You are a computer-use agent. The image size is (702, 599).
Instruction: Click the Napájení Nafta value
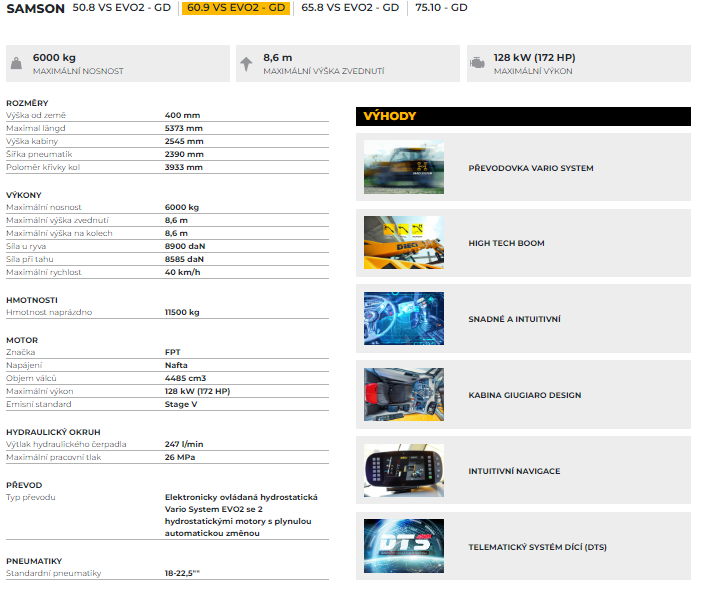pyautogui.click(x=176, y=365)
